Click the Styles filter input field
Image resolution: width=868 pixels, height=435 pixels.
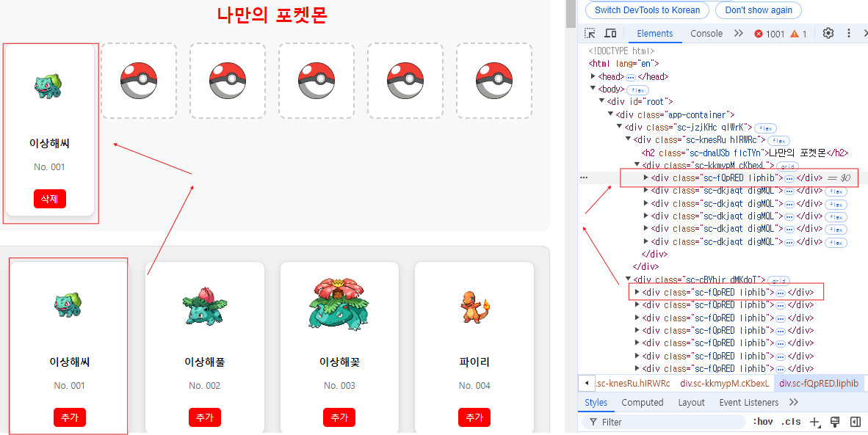coord(665,423)
